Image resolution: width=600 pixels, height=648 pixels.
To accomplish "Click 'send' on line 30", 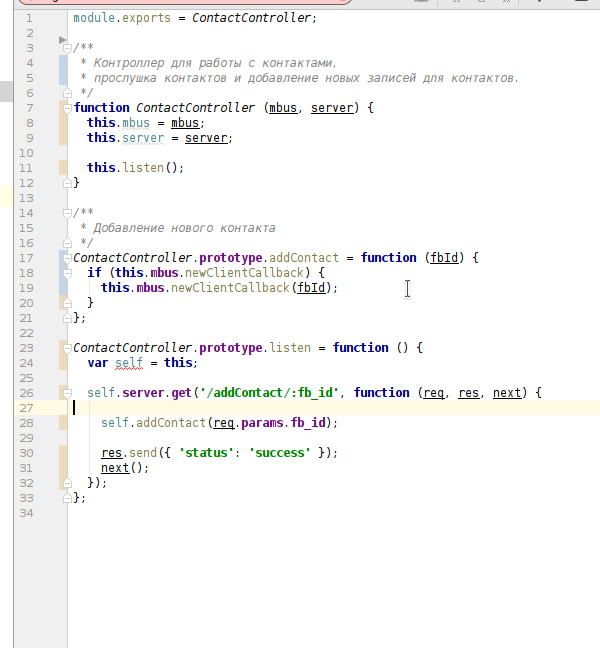I will coord(143,453).
